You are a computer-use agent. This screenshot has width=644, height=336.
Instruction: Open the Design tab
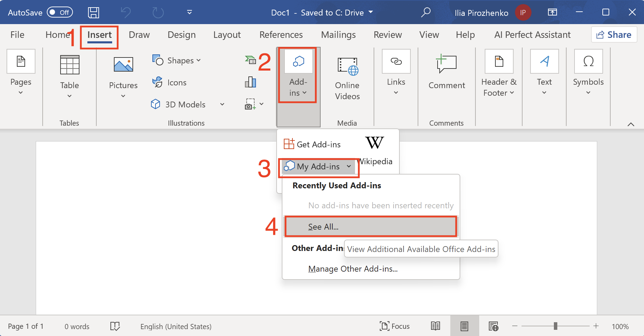(182, 35)
